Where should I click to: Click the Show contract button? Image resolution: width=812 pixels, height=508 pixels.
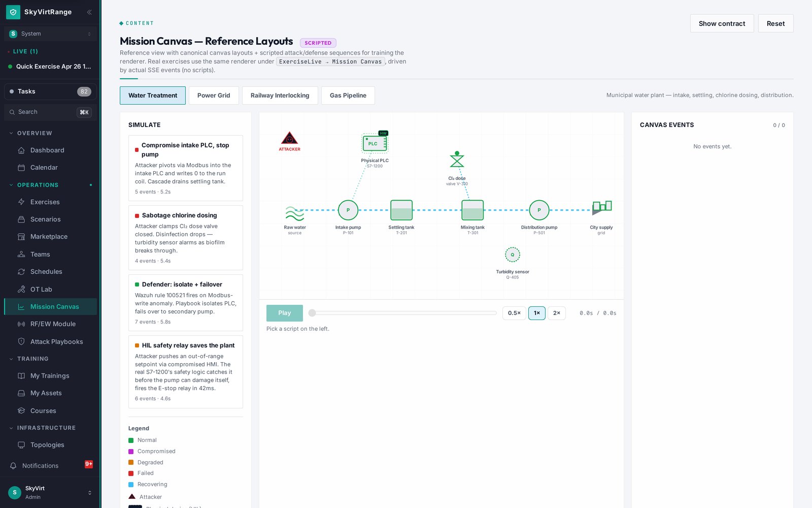tap(722, 23)
